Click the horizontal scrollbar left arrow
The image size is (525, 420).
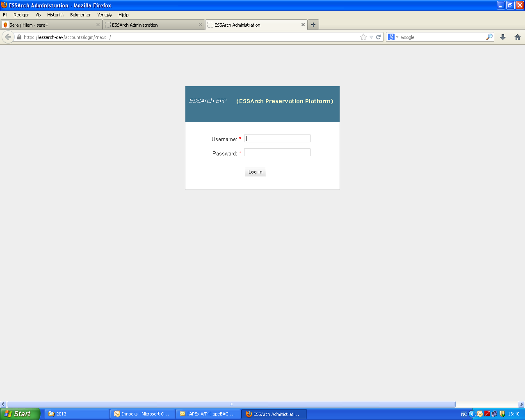[3, 404]
